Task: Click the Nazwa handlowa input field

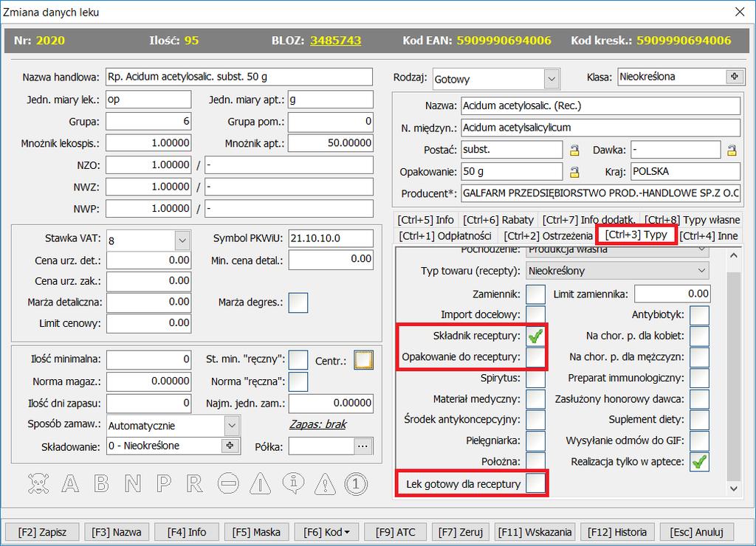Action: coord(239,77)
